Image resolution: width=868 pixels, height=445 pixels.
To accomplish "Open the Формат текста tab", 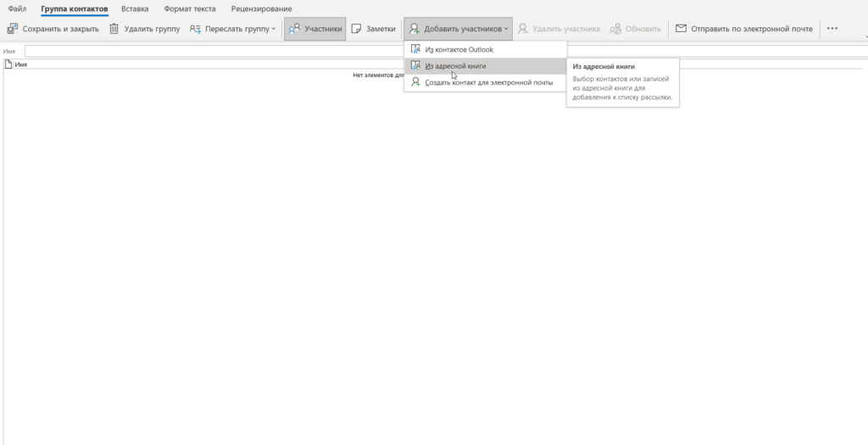I will tap(190, 8).
